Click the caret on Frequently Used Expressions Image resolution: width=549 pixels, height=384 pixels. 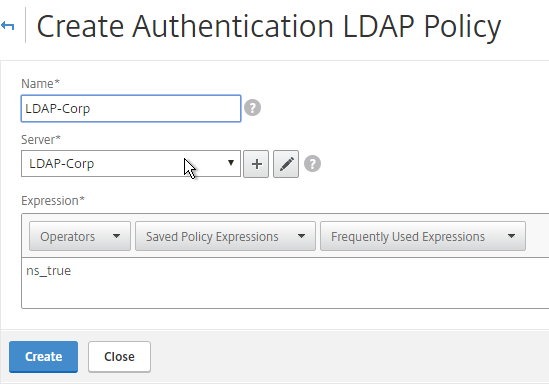511,236
